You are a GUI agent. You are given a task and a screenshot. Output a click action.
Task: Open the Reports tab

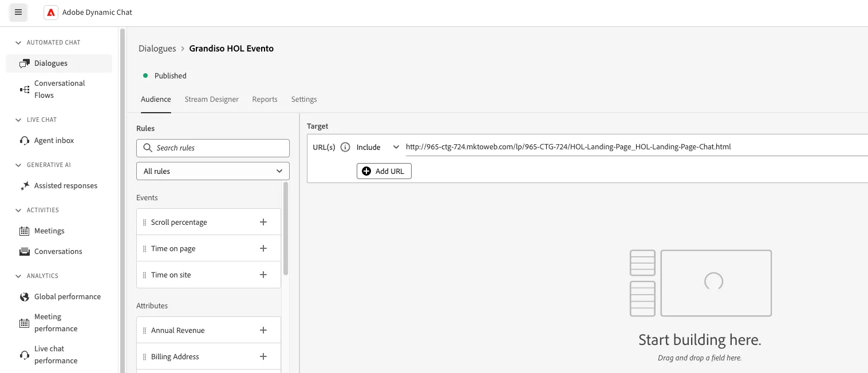[x=265, y=100]
